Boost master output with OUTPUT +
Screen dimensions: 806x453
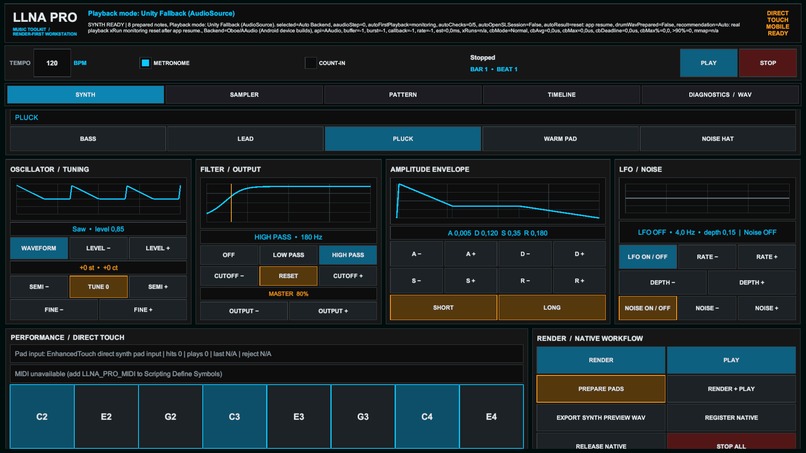(x=333, y=311)
